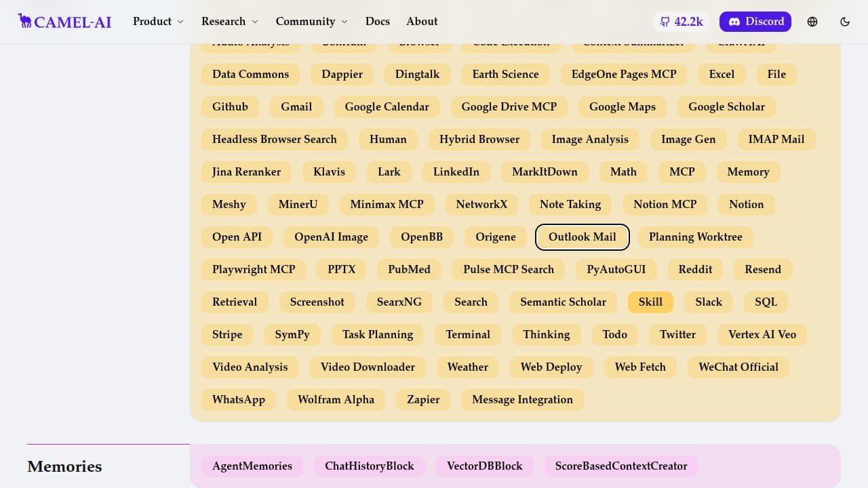Click the Headless Browser Search tag
This screenshot has width=868, height=488.
275,140
